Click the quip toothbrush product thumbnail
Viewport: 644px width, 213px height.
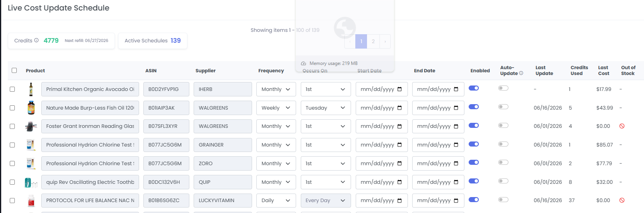[31, 182]
